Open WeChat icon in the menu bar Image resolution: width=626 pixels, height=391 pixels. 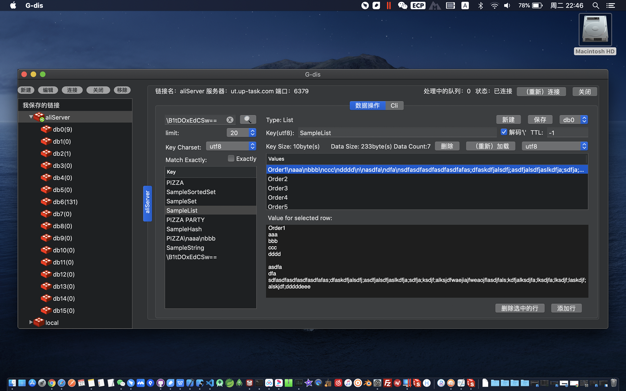[x=402, y=6]
